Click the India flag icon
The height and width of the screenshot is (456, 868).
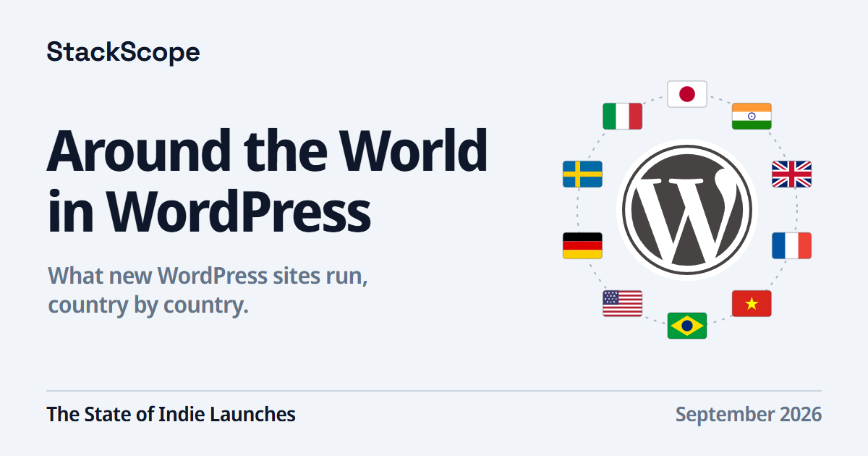(752, 116)
